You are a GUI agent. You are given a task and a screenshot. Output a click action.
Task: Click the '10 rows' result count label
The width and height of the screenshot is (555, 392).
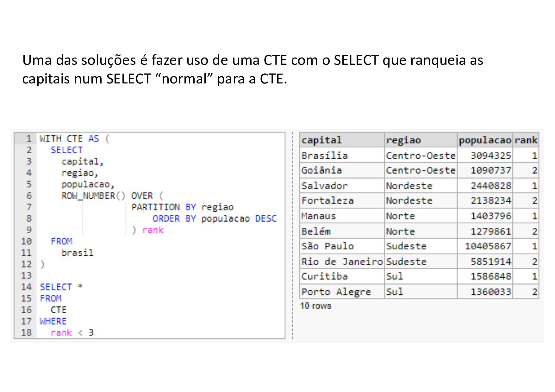[x=315, y=306]
